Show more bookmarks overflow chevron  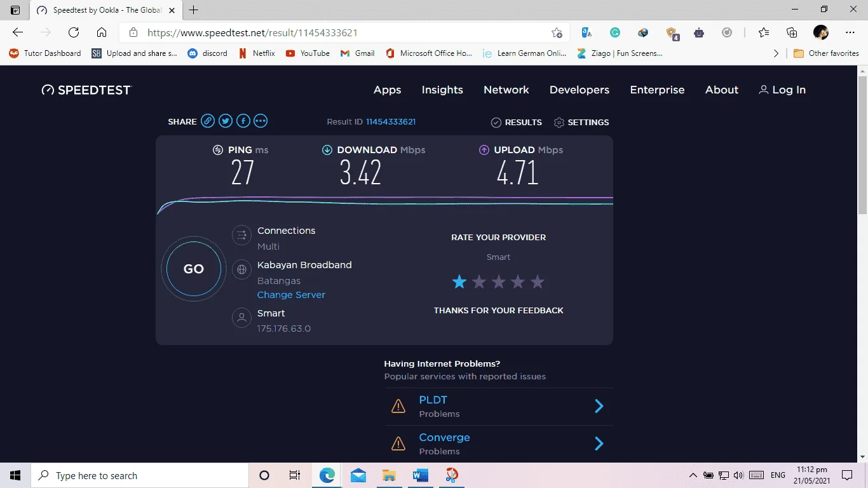point(776,53)
